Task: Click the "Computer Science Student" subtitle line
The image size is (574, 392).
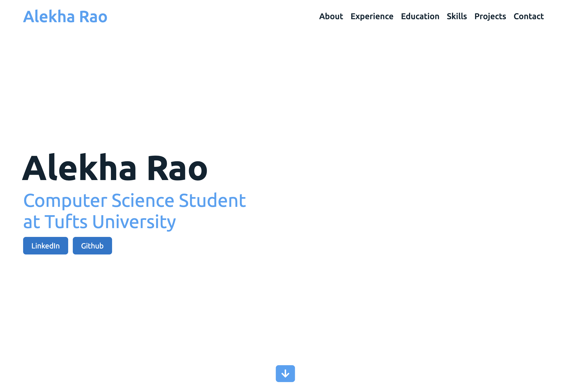Action: coord(135,200)
